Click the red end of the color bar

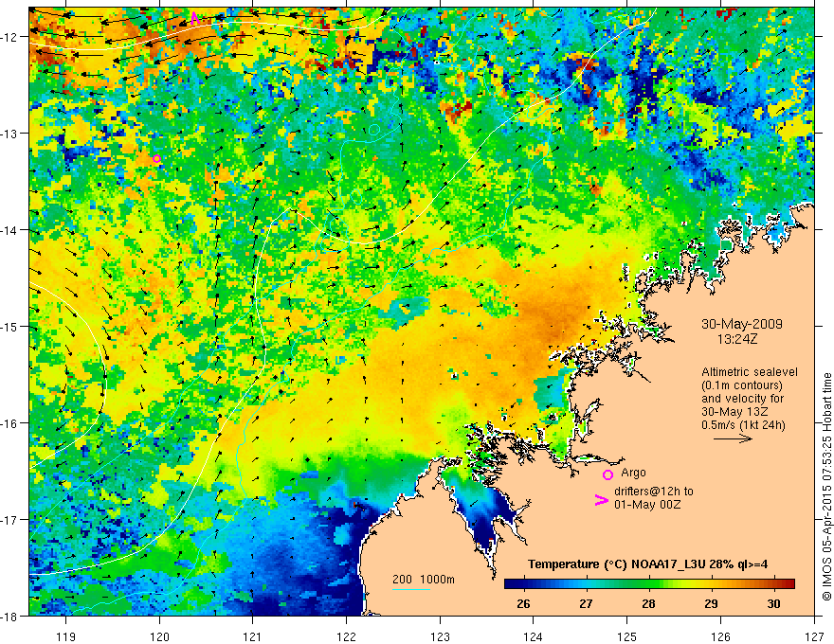tap(789, 583)
